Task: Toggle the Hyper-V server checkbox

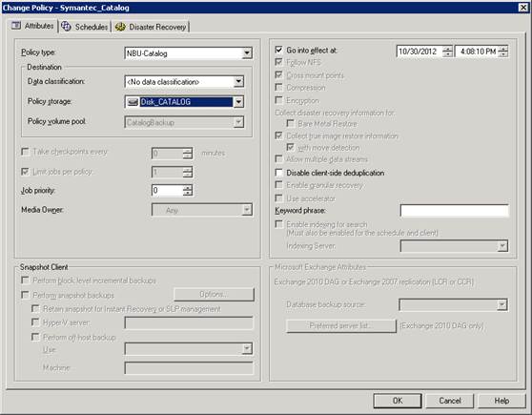Action: [x=35, y=322]
